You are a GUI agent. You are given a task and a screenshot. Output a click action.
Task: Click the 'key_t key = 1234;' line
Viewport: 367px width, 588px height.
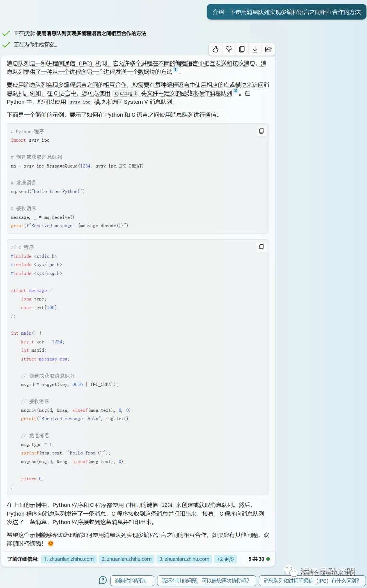(42, 342)
